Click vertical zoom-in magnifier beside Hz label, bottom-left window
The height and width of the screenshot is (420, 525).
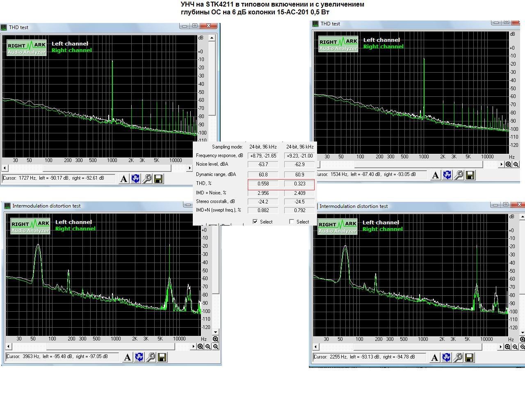click(216, 339)
